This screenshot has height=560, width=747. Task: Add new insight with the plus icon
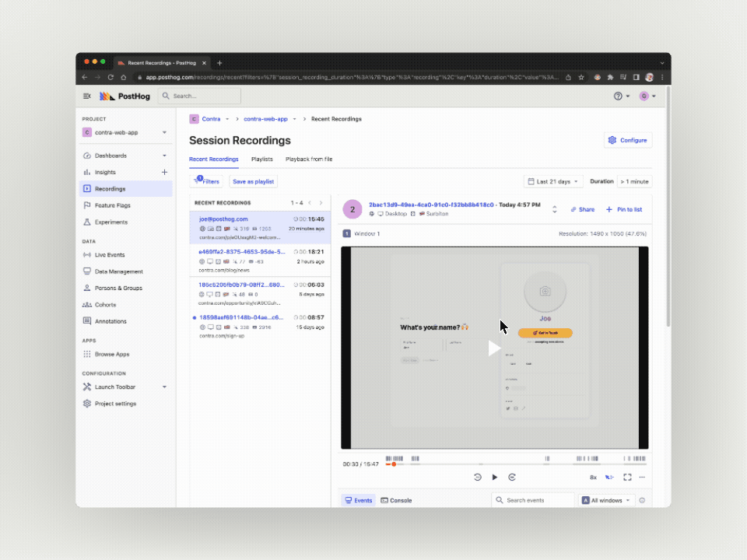(164, 172)
